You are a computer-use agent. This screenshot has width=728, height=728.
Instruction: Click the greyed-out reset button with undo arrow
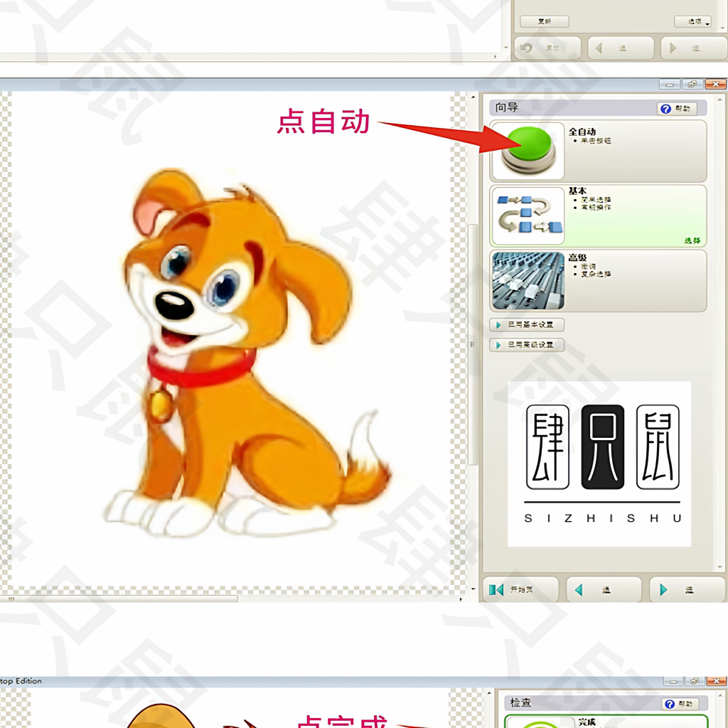547,48
